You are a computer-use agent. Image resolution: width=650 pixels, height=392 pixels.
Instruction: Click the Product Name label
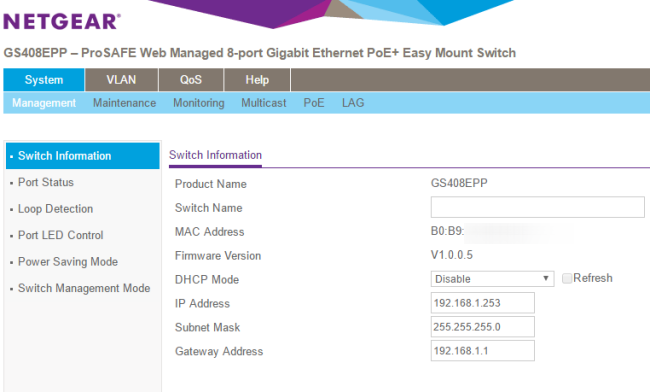[211, 184]
